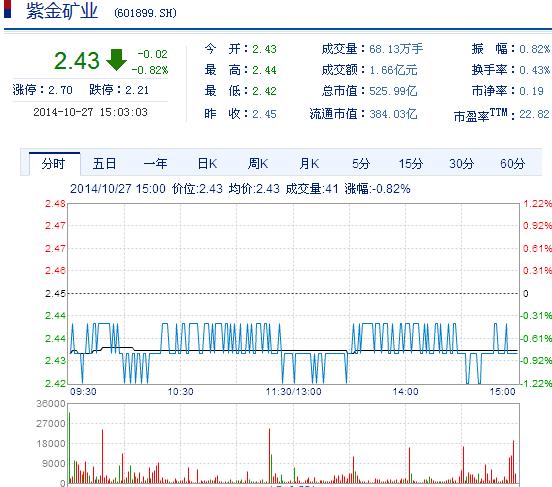Switch to the 日K chart tab
This screenshot has height=487, width=552.
click(x=207, y=164)
